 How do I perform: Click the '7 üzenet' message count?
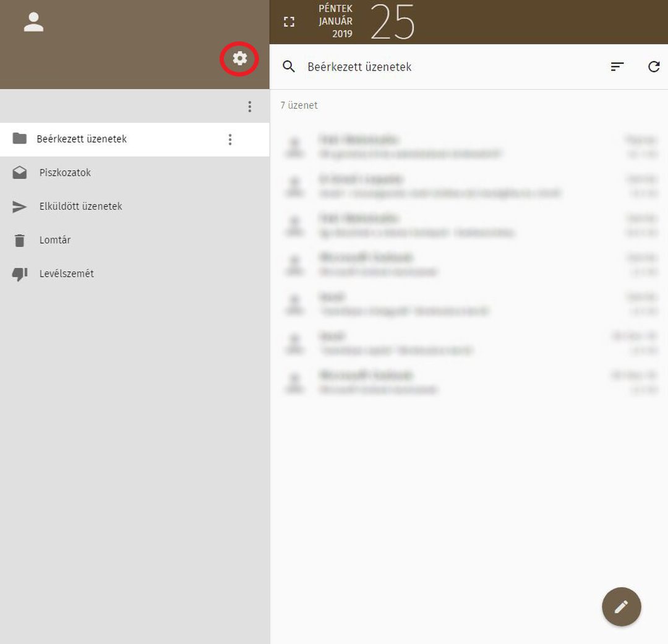pyautogui.click(x=299, y=105)
